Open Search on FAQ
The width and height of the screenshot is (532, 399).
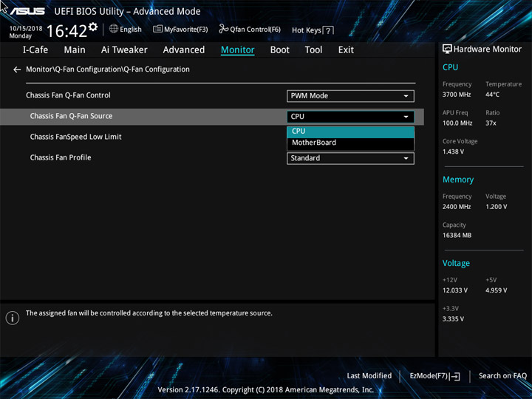click(502, 376)
